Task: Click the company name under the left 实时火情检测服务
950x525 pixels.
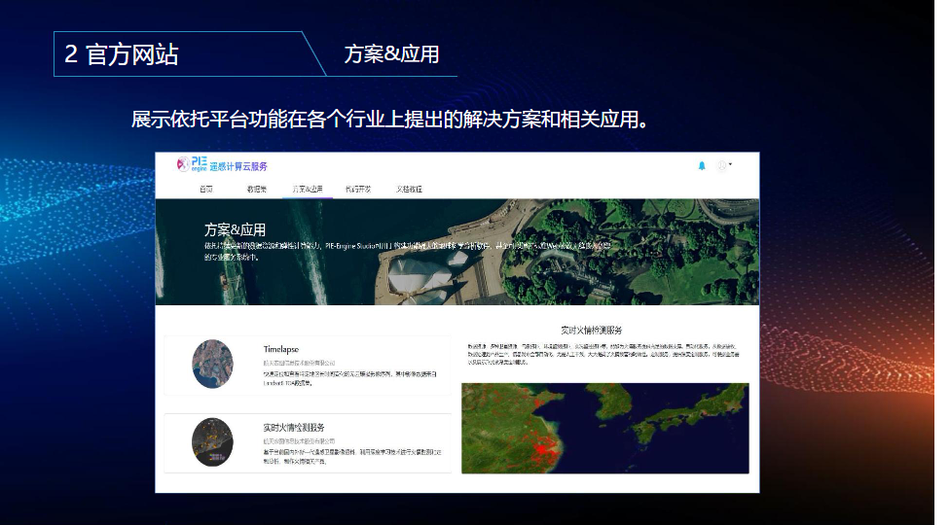Action: pyautogui.click(x=300, y=440)
